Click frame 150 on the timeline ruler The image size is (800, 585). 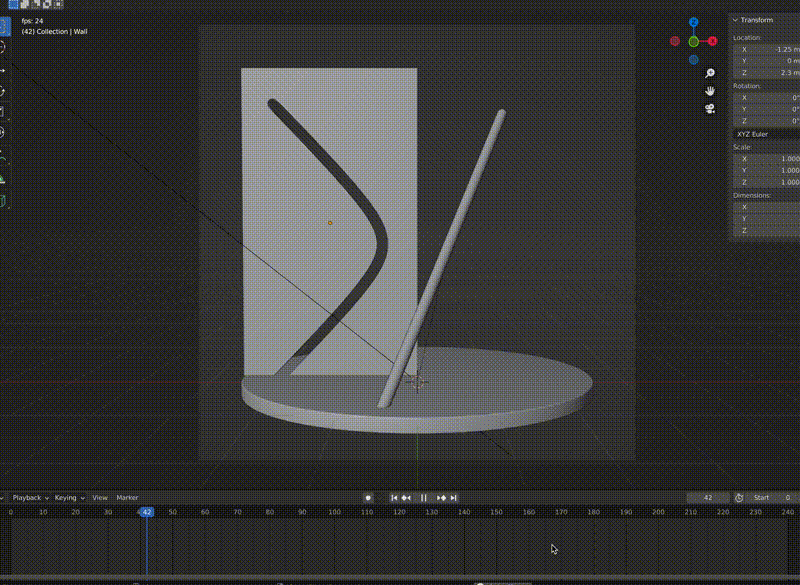click(496, 512)
